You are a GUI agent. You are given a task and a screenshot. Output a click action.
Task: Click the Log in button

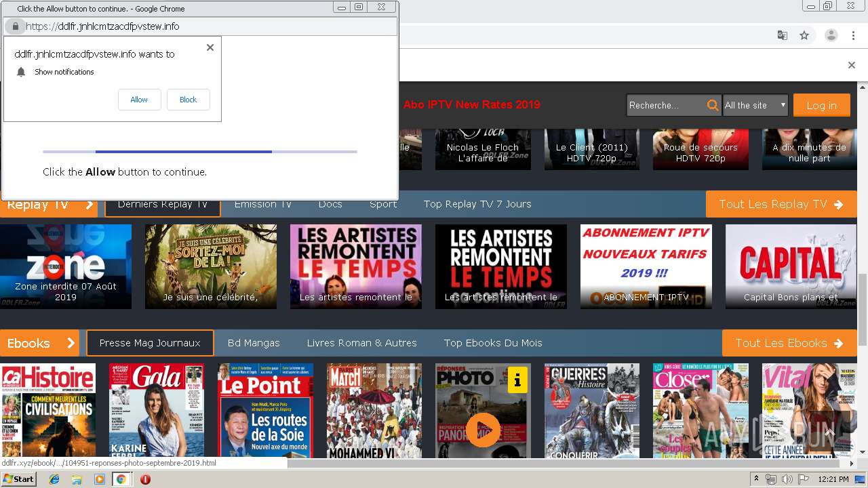(821, 105)
